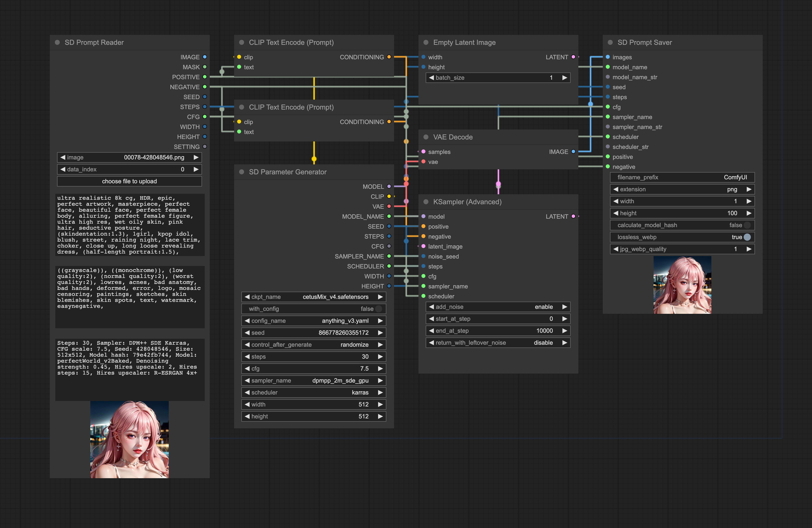Open the image file selector in Prompt Reader
812x528 pixels.
click(x=129, y=157)
